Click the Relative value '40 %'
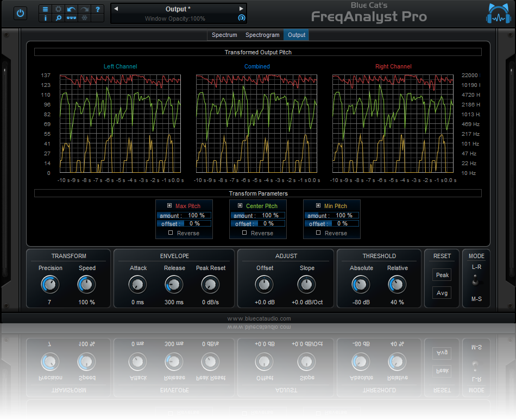This screenshot has width=516, height=420. point(397,302)
